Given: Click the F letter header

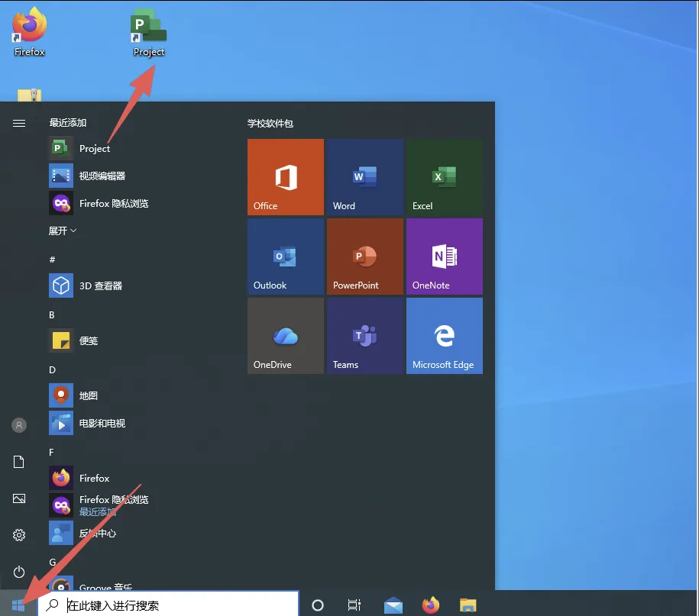Looking at the screenshot, I should pyautogui.click(x=51, y=452).
